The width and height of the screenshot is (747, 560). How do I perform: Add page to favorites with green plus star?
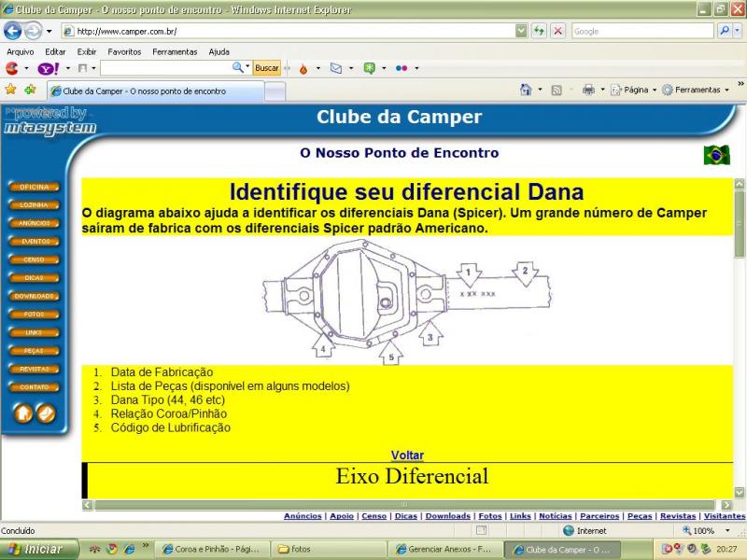click(30, 90)
